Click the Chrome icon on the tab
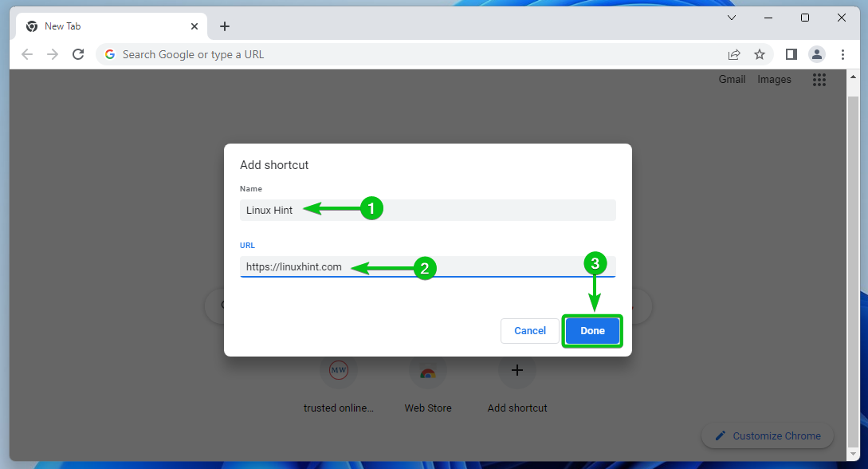The height and width of the screenshot is (469, 868). 32,26
